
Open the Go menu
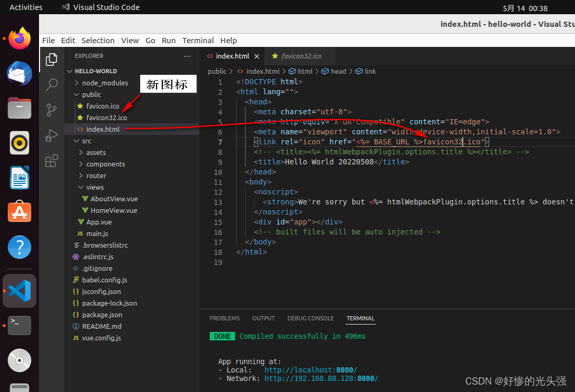click(x=150, y=41)
